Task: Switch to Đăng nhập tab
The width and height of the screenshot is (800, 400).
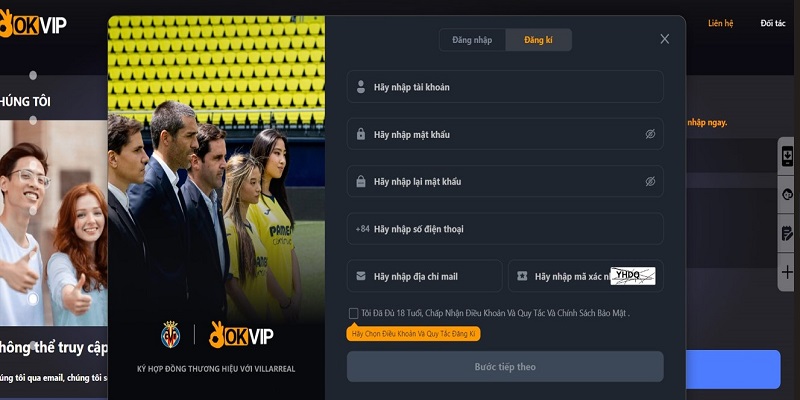Action: coord(472,40)
